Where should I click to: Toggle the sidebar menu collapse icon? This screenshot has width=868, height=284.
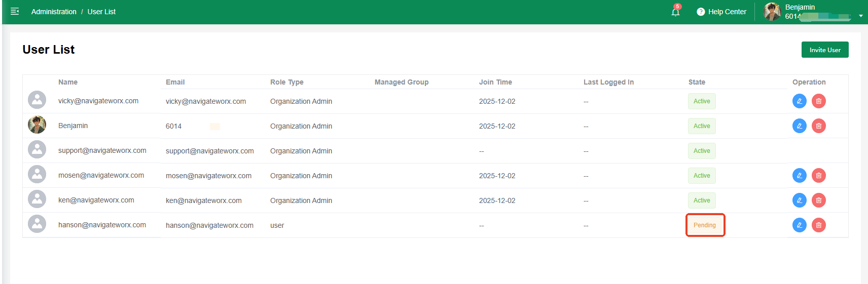pyautogui.click(x=15, y=11)
